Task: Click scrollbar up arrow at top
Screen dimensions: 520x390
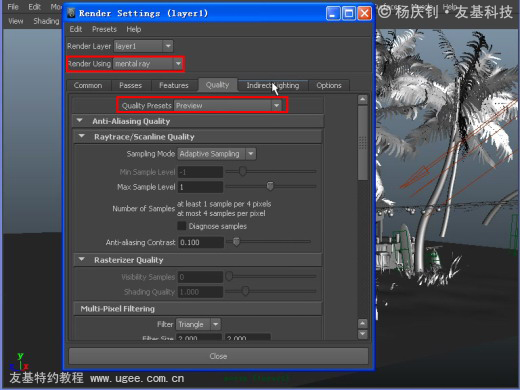Action: point(363,100)
